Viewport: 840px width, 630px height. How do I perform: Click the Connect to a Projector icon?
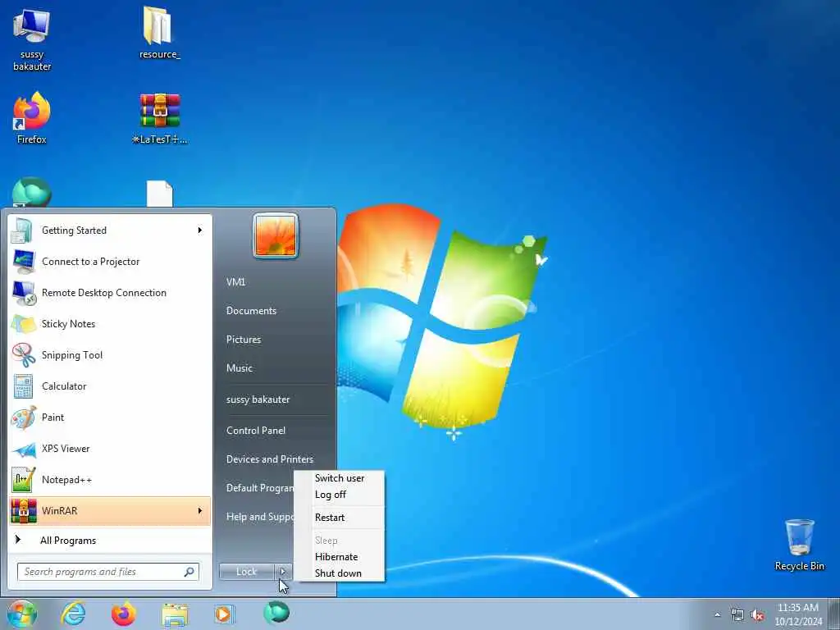[24, 262]
